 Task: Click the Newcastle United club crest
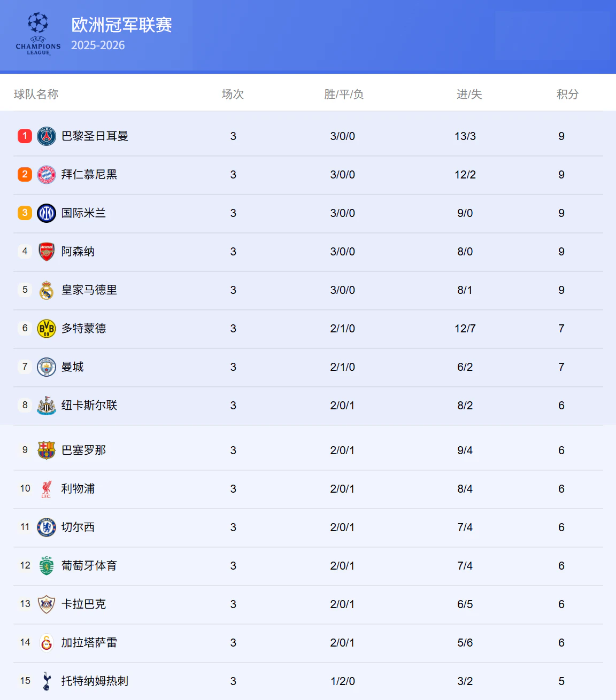click(x=47, y=406)
